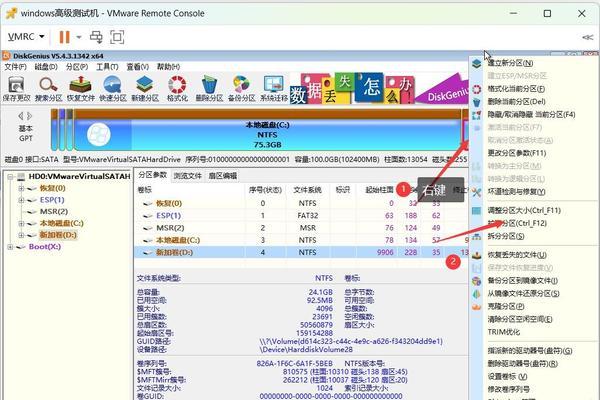Expand the ESP(1) node in disk tree

point(21,200)
